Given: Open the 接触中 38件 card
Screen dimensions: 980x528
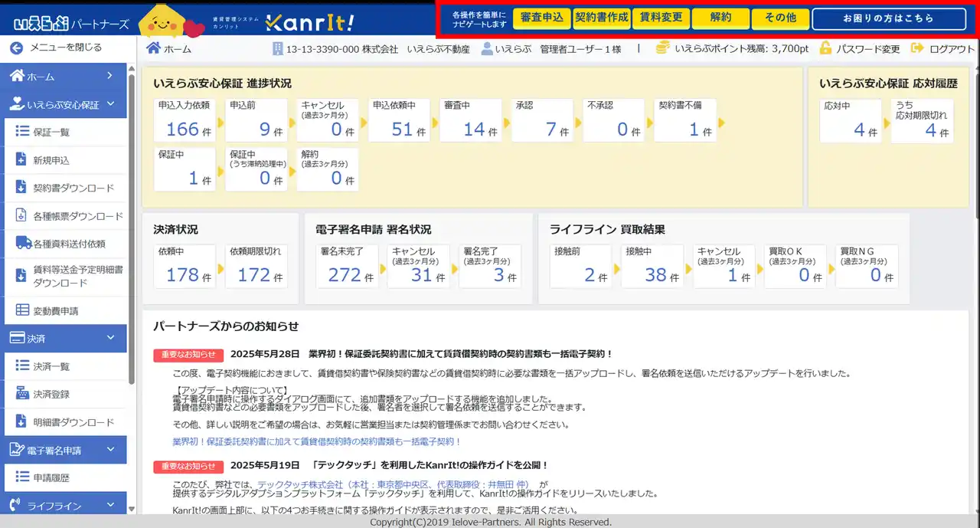Looking at the screenshot, I should tap(652, 266).
